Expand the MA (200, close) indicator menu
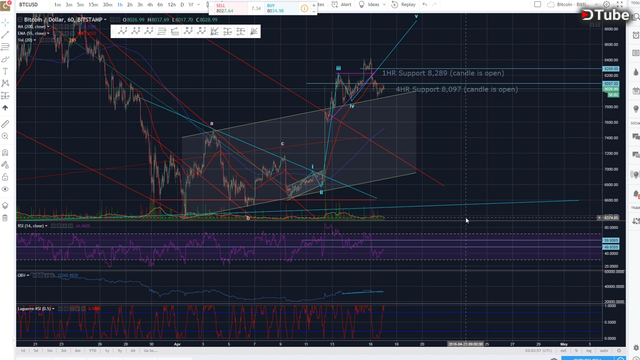640x360 pixels. point(48,27)
